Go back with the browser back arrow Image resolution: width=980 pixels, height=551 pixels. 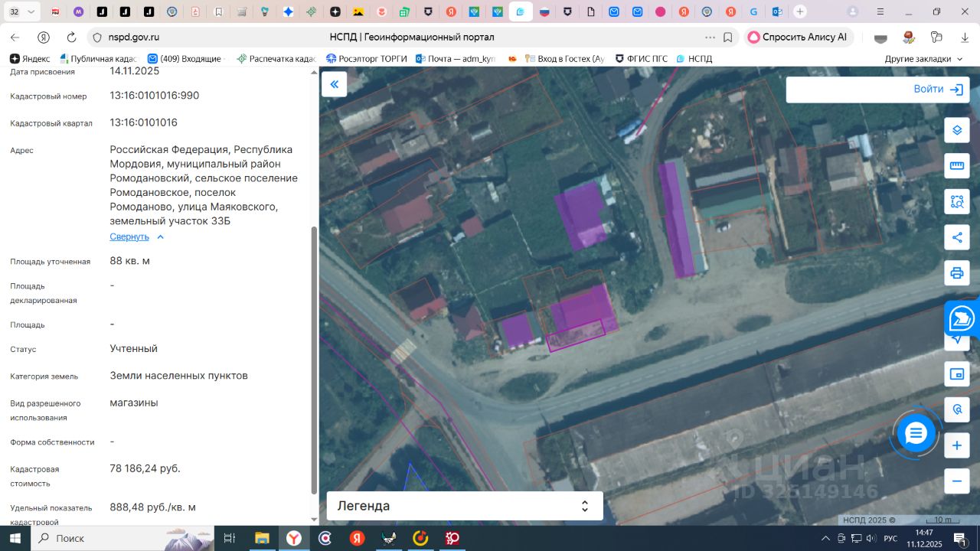pyautogui.click(x=15, y=37)
